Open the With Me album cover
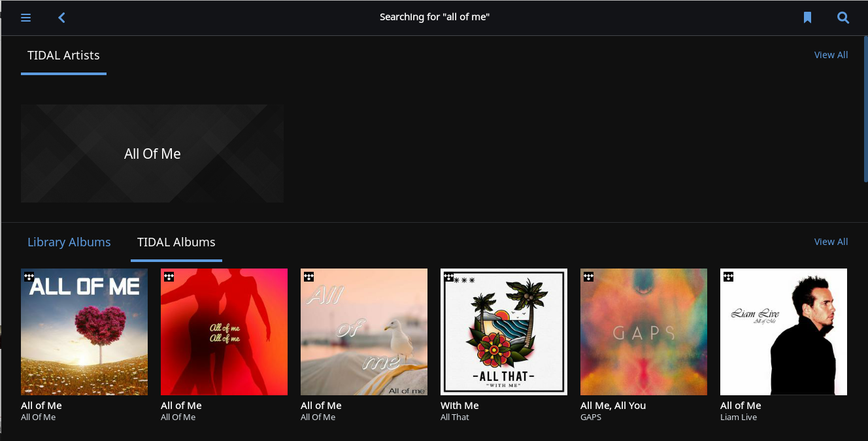 click(504, 332)
